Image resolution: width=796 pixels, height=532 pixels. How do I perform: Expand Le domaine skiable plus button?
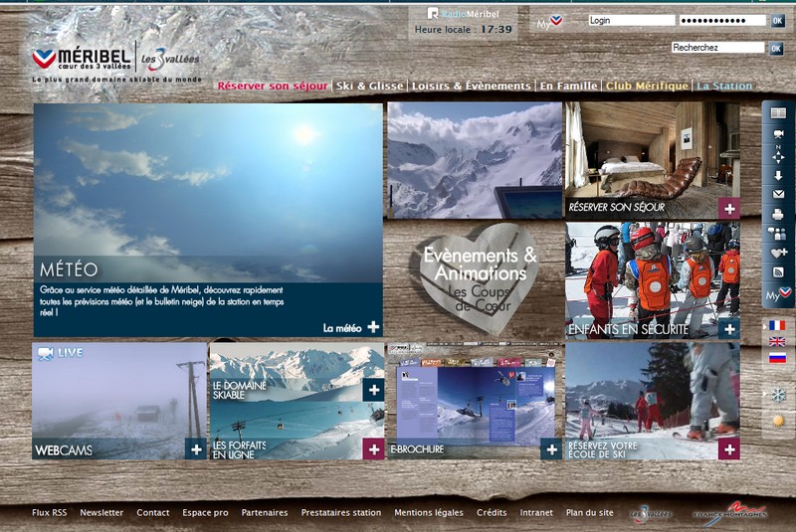[x=374, y=390]
